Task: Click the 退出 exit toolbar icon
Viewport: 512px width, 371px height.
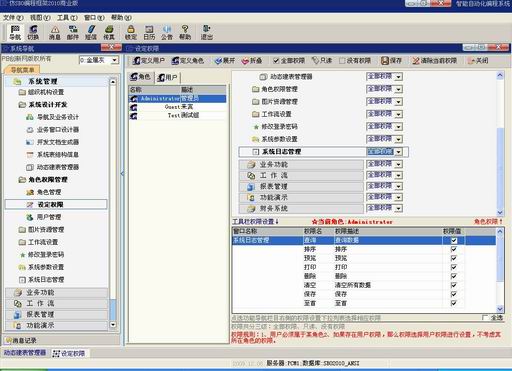Action: (207, 32)
